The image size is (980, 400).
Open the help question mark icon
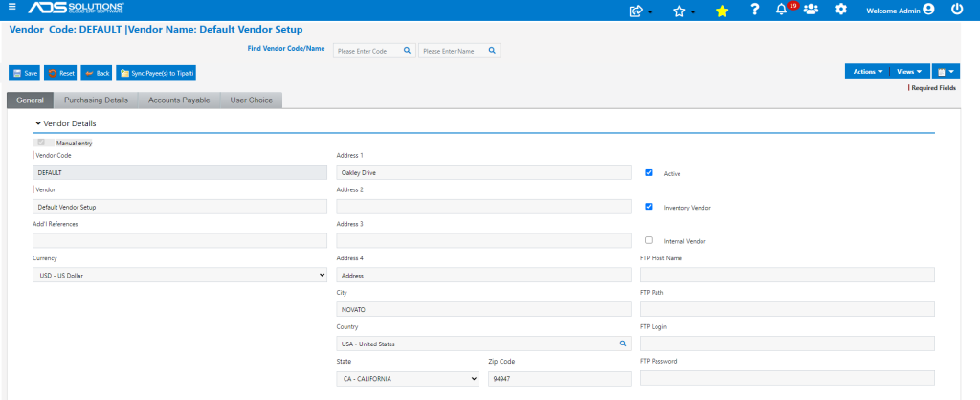tap(755, 10)
